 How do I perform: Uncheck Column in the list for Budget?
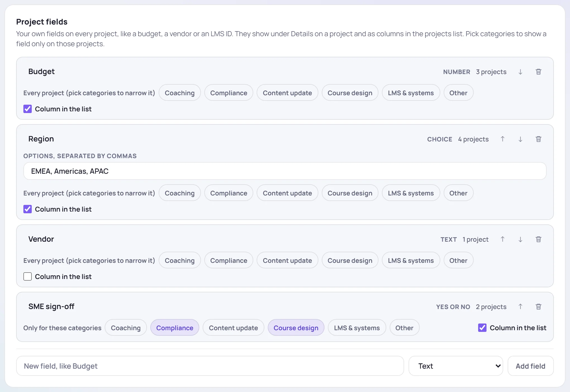28,109
